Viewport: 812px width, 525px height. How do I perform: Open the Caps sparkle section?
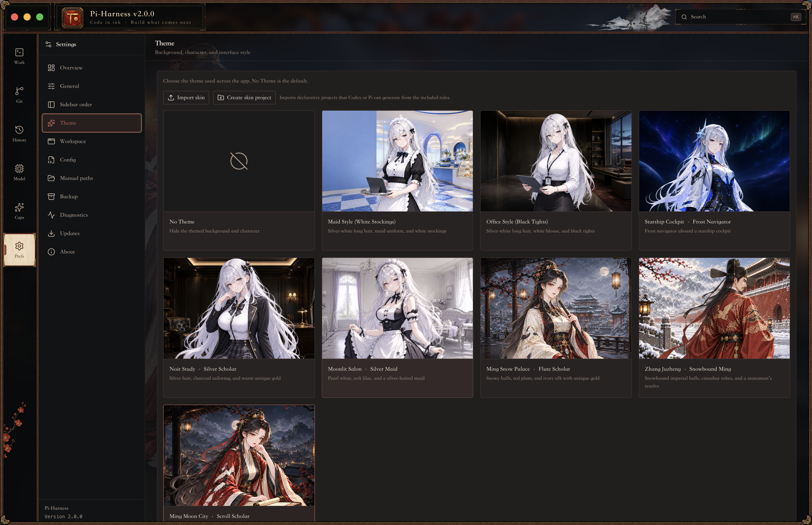(x=19, y=211)
